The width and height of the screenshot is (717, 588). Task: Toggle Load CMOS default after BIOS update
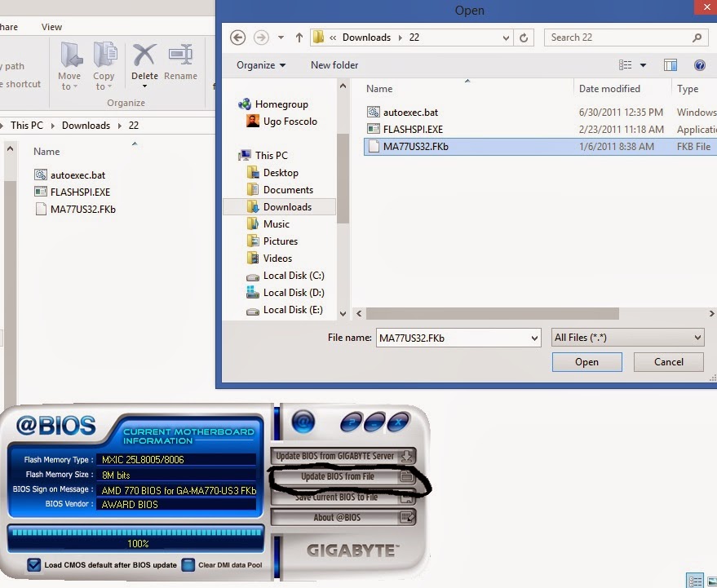point(33,565)
